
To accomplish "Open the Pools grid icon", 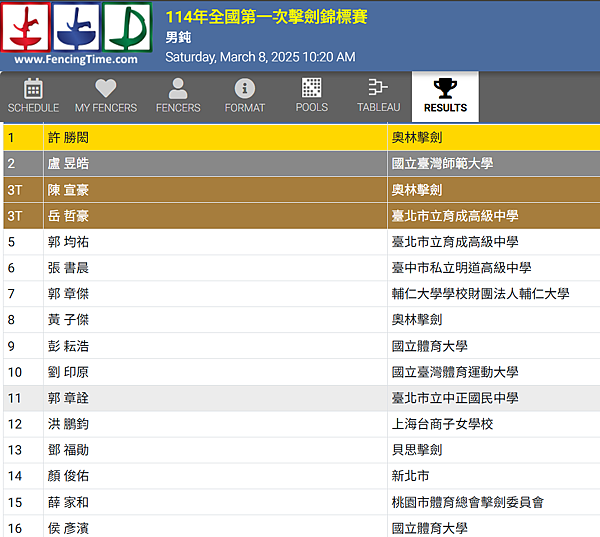I will click(x=312, y=88).
